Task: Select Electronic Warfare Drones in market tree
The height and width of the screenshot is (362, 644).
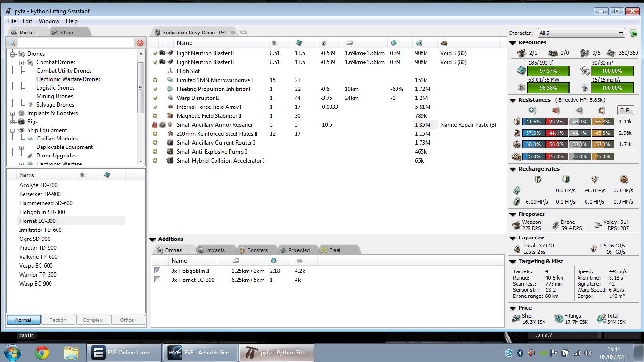Action: pyautogui.click(x=68, y=79)
